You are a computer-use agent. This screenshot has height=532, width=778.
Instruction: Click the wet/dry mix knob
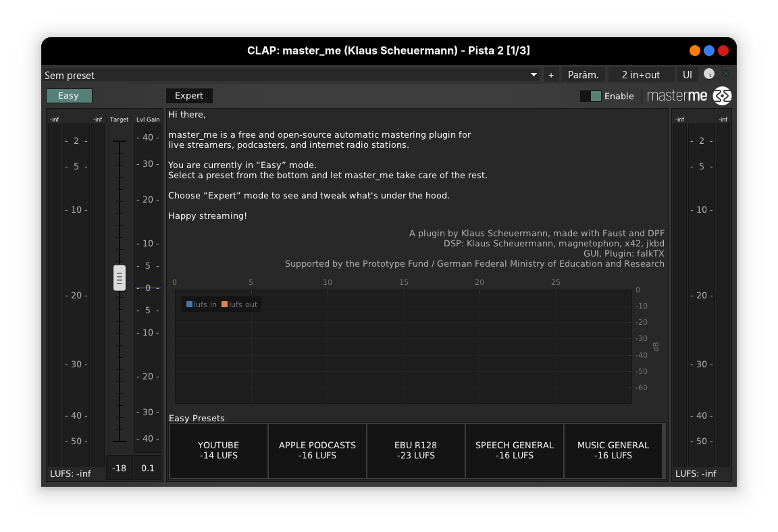[x=708, y=74]
